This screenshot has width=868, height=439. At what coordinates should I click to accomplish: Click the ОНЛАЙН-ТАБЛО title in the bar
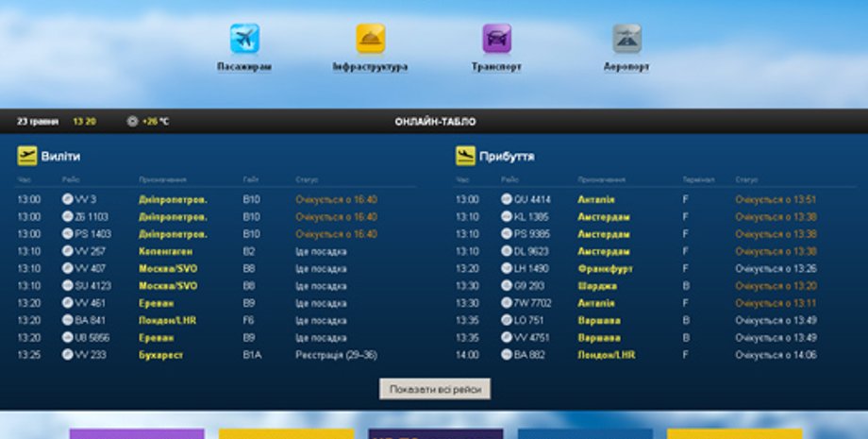coord(435,122)
